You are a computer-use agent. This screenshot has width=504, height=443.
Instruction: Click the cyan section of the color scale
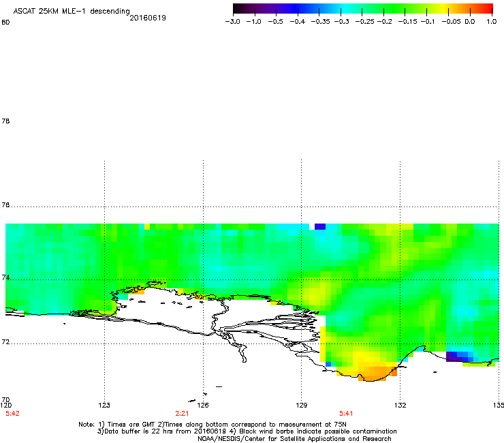[x=345, y=9]
